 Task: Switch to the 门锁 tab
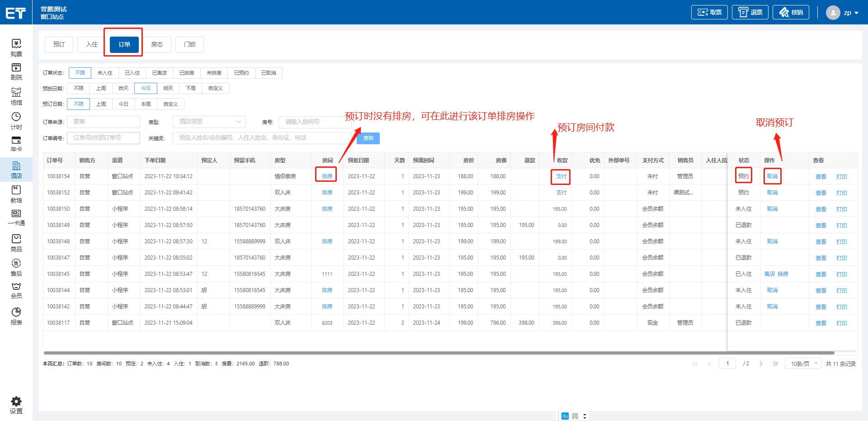[x=190, y=44]
